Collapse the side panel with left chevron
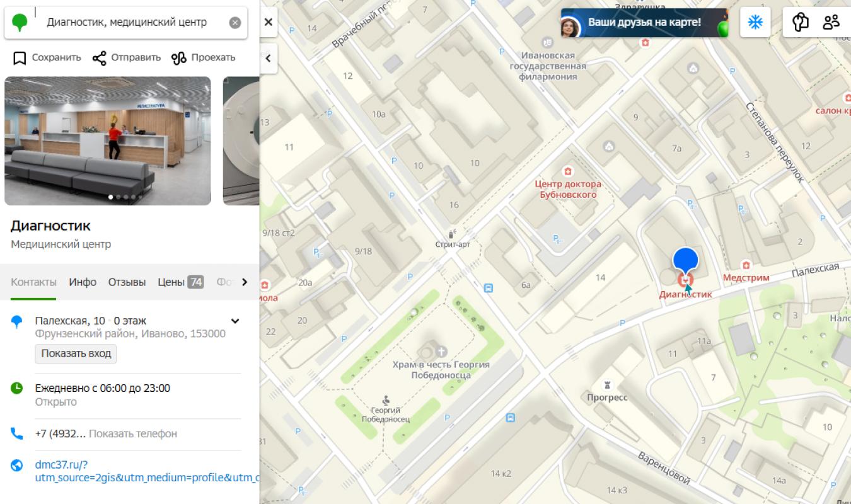 click(x=268, y=59)
